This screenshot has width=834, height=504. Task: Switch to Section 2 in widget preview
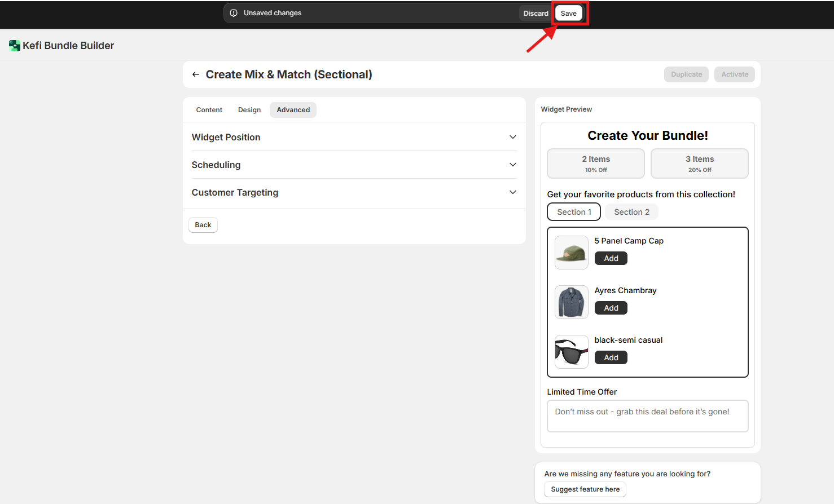(631, 212)
